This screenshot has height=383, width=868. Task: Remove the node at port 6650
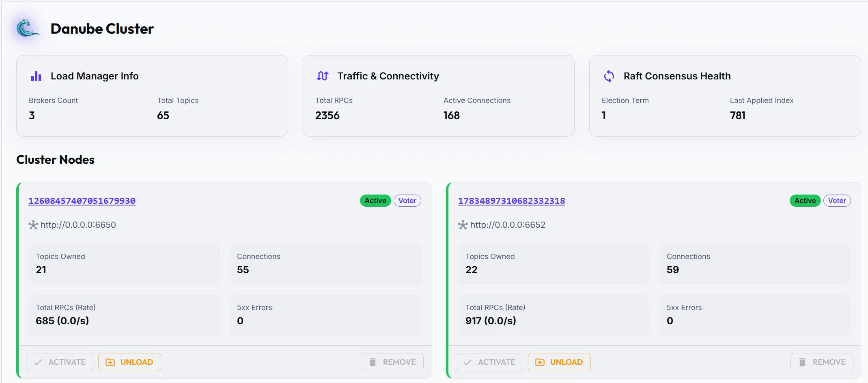coord(392,362)
